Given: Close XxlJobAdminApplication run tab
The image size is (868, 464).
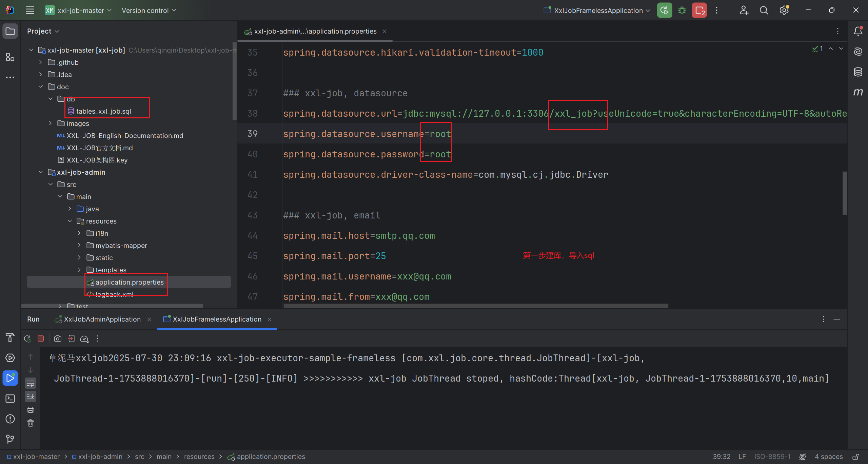Looking at the screenshot, I should pos(149,320).
